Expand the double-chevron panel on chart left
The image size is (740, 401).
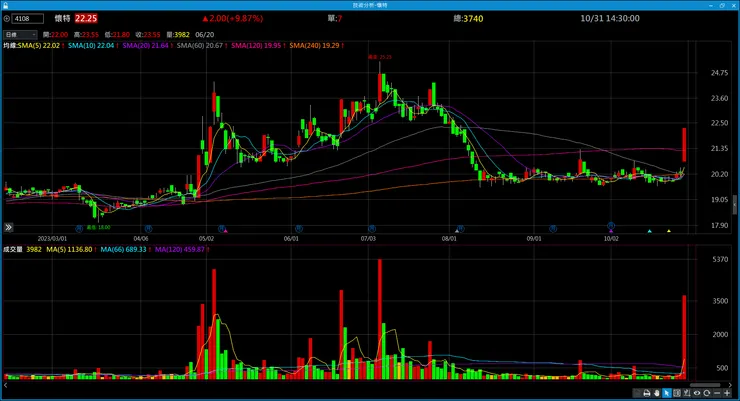(x=8, y=227)
